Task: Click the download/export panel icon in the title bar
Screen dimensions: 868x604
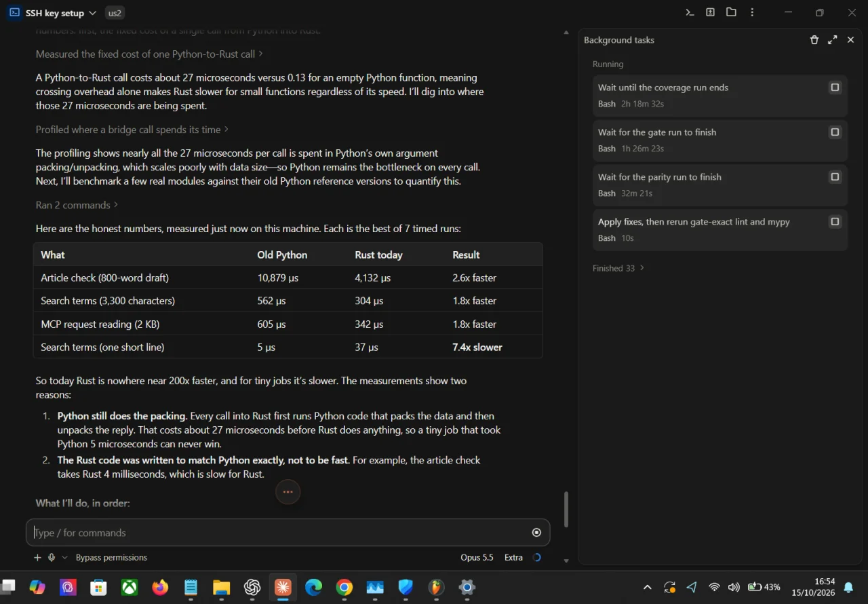Action: pyautogui.click(x=710, y=12)
